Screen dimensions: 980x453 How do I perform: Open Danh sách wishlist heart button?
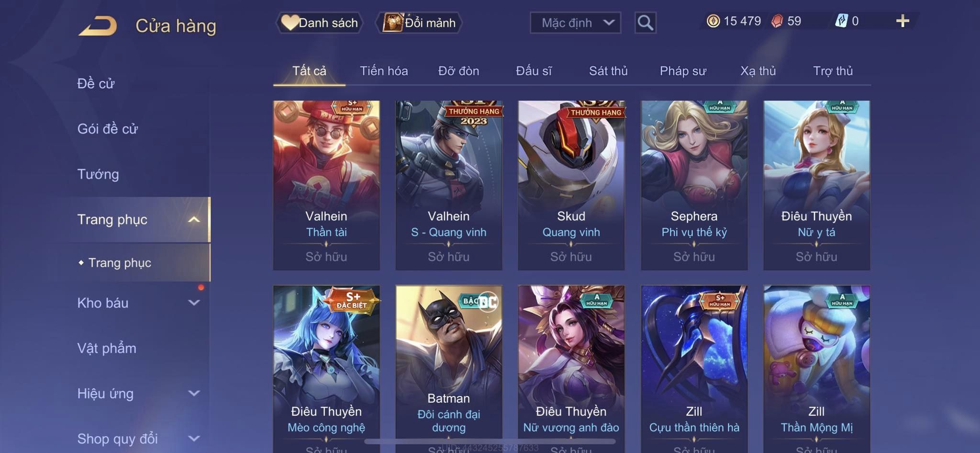[x=319, y=23]
